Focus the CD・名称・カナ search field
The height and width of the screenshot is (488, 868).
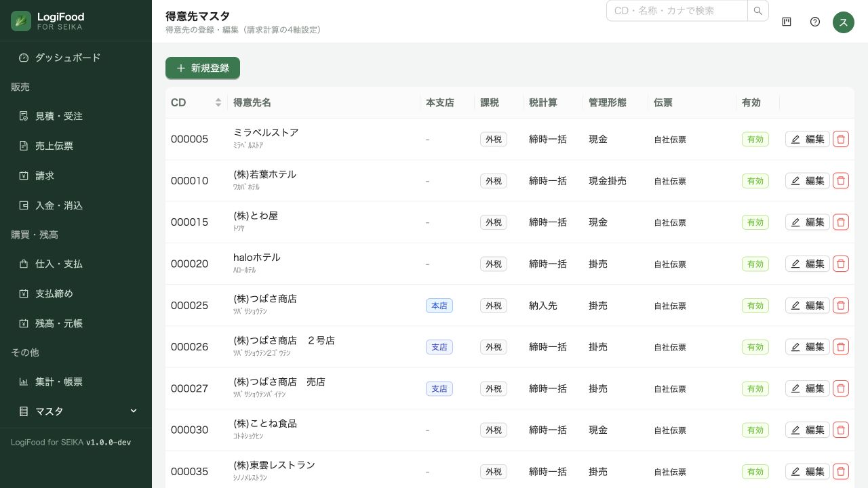677,11
